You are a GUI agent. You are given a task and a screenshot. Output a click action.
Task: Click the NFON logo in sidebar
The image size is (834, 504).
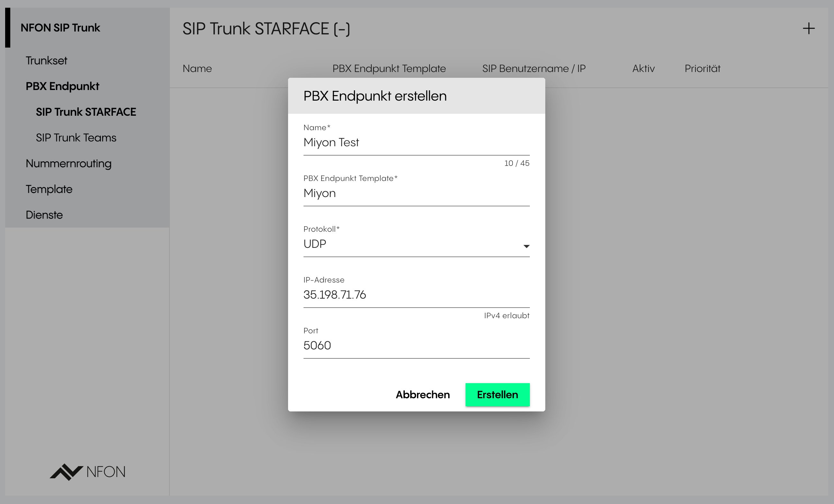[x=88, y=472]
